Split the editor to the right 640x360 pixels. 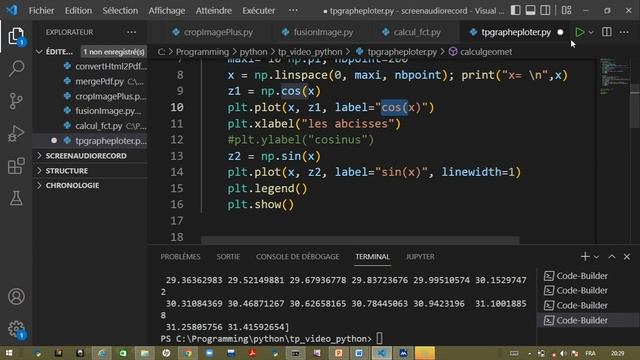[607, 32]
